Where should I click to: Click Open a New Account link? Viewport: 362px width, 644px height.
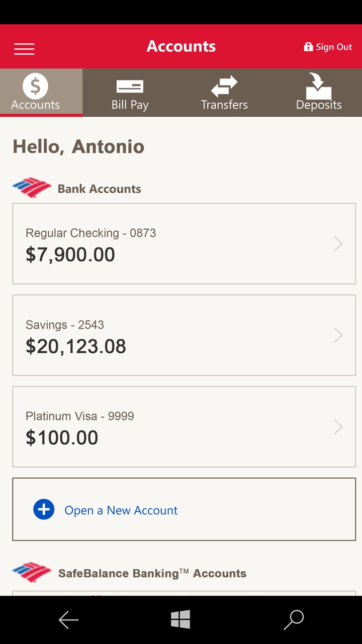click(x=121, y=510)
